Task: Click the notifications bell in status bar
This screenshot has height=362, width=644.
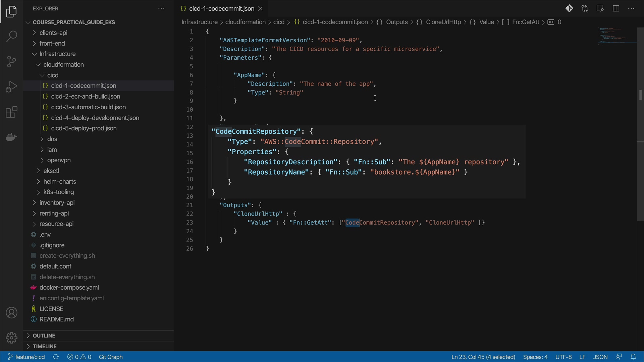Action: click(x=633, y=357)
